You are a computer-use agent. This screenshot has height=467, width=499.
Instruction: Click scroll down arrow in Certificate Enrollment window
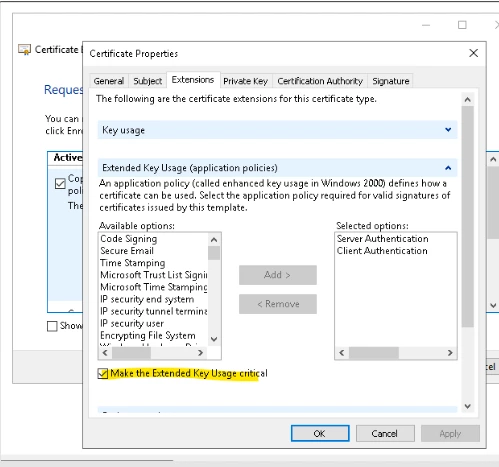coord(493,305)
